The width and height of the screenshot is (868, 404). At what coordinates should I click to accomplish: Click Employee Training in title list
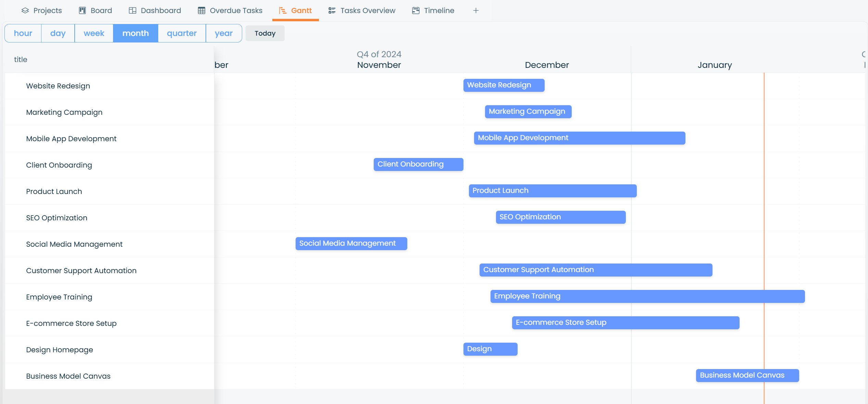59,297
